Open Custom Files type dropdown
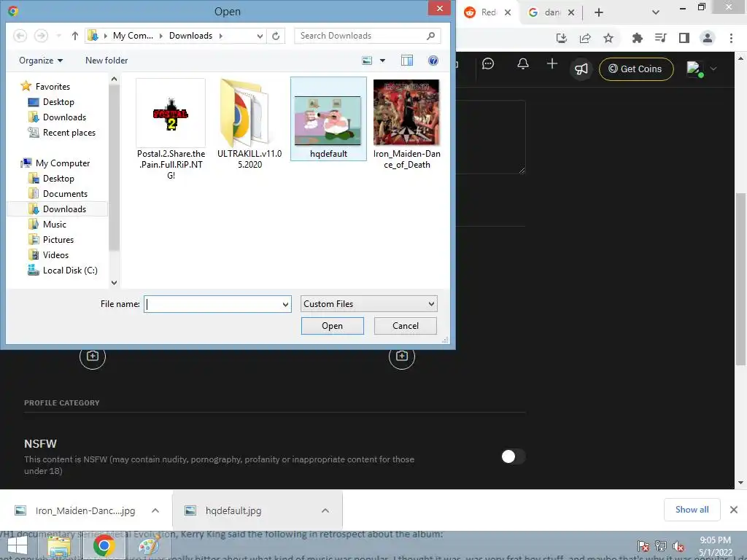The height and width of the screenshot is (560, 747). tap(368, 304)
